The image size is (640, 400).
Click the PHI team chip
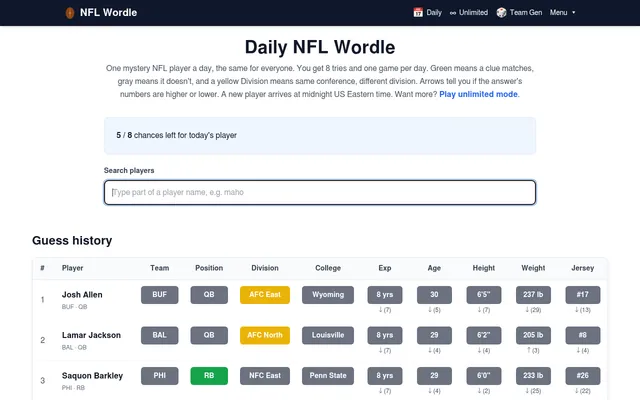coord(160,376)
